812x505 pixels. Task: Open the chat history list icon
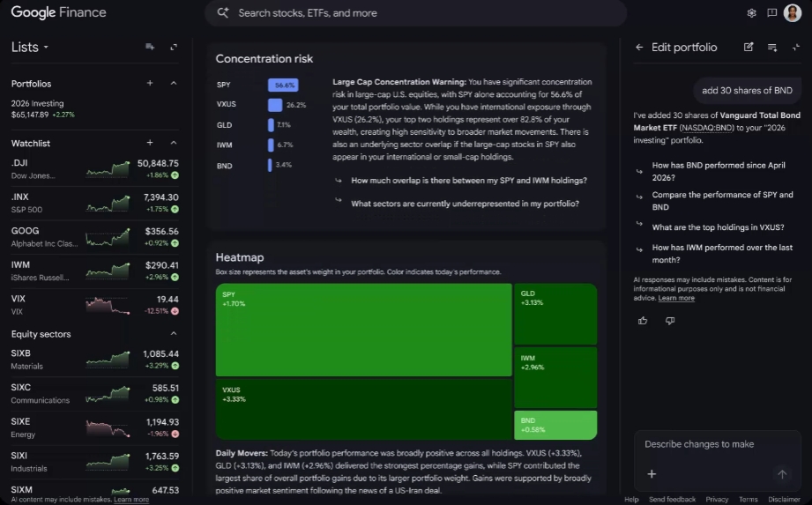click(772, 47)
